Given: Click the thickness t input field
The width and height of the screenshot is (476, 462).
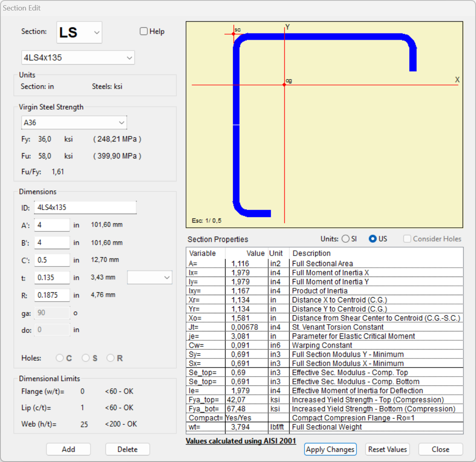Looking at the screenshot, I should 52,278.
